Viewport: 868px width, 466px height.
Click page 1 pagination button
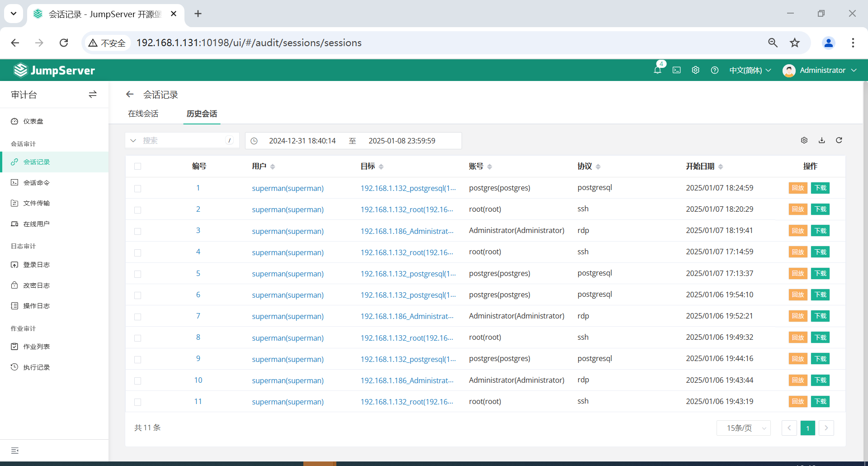(x=807, y=428)
